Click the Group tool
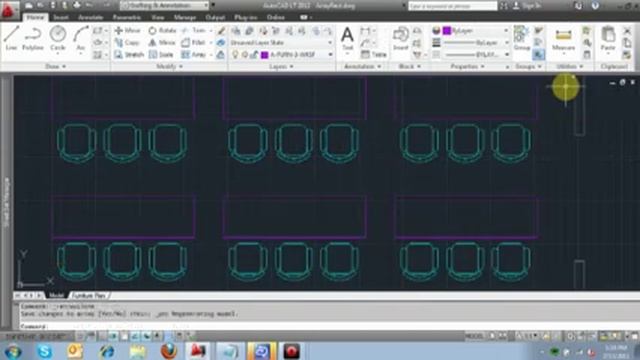This screenshot has height=360, width=640. [522, 38]
